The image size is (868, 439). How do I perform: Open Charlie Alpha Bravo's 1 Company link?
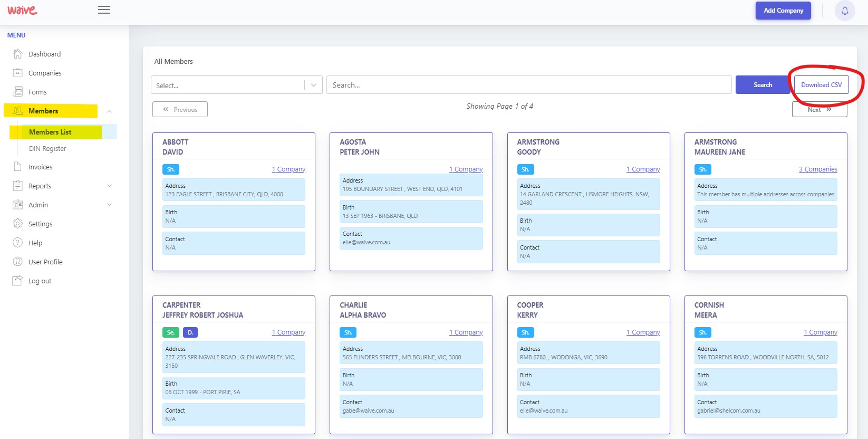coord(466,332)
